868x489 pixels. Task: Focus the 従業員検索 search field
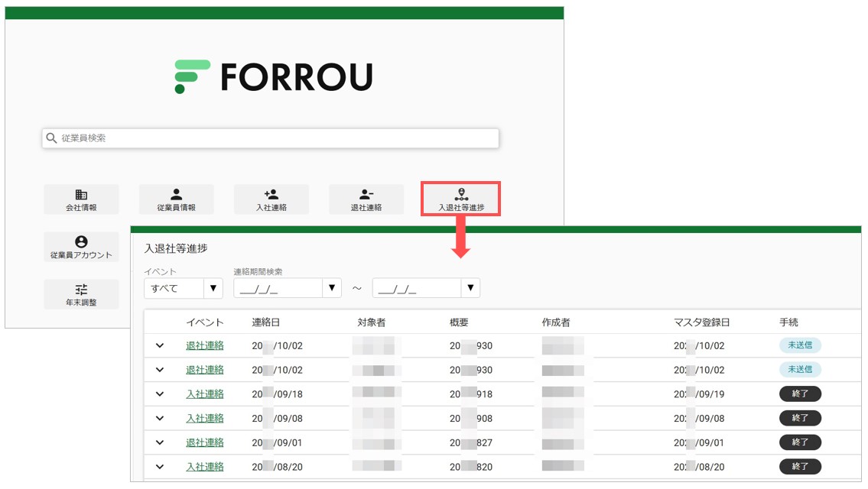(270, 138)
